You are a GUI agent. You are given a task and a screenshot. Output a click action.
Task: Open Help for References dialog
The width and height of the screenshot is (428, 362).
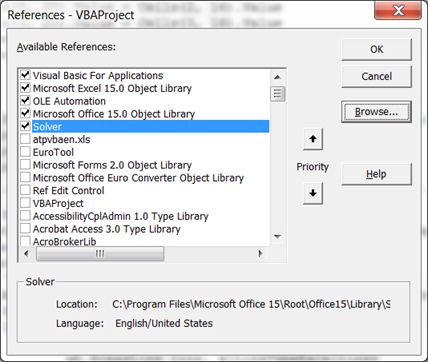click(x=376, y=174)
